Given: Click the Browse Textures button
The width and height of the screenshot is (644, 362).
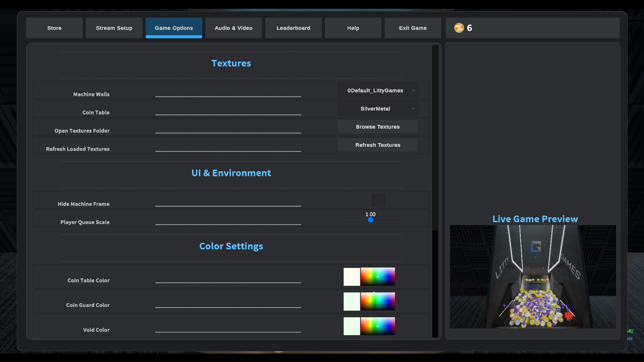Looking at the screenshot, I should (x=377, y=127).
